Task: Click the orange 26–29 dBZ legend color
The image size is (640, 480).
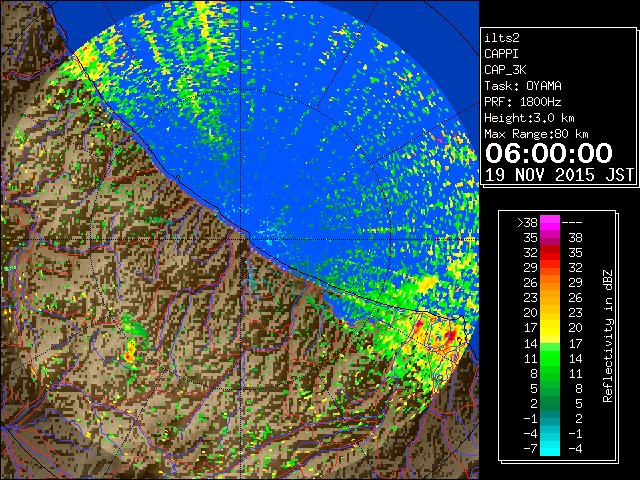Action: coord(550,282)
